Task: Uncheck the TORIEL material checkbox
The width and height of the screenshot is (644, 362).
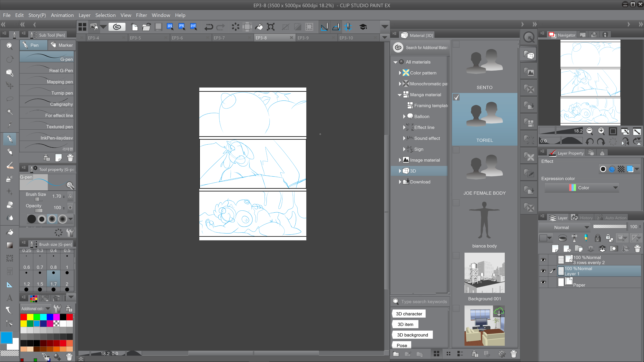Action: point(456,97)
